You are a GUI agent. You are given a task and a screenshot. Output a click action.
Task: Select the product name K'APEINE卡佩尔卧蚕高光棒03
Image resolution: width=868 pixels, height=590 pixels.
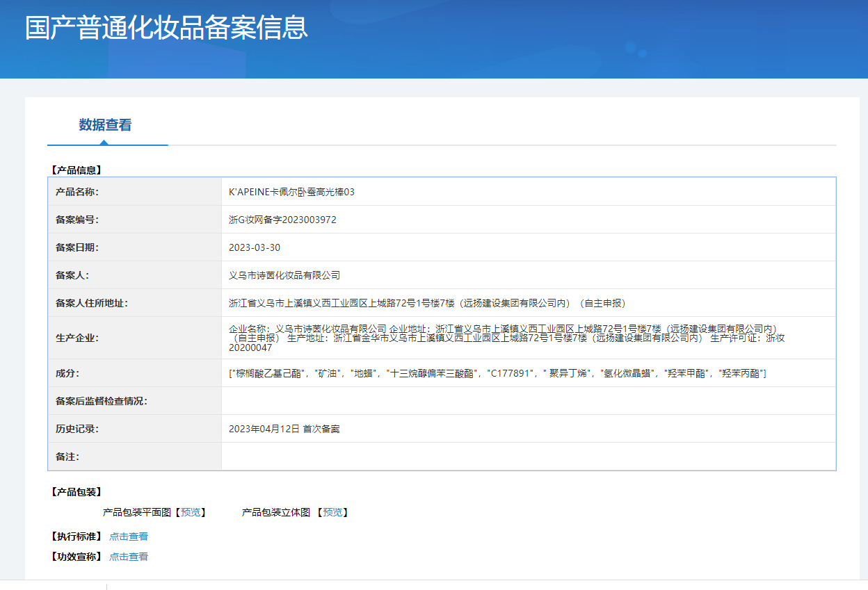click(291, 192)
